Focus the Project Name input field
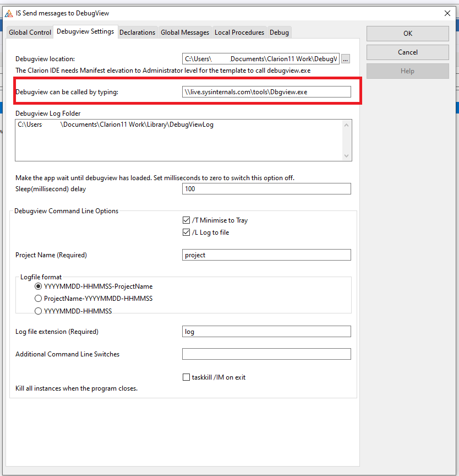 (x=266, y=255)
